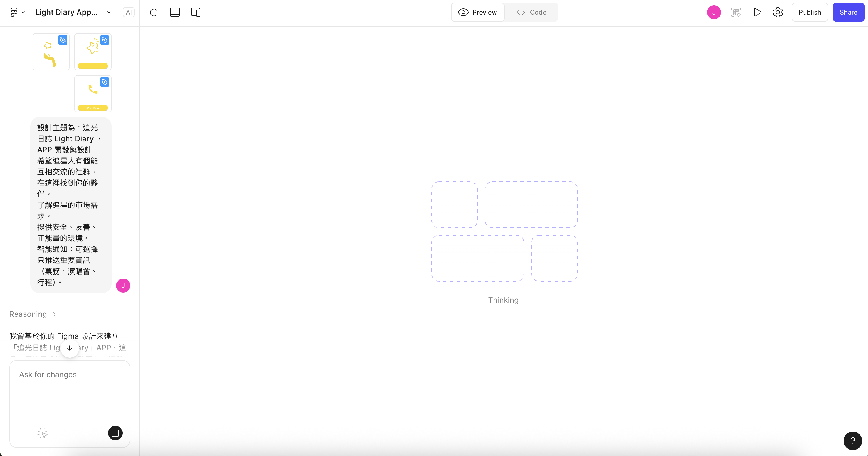Click the blue Share button
Screen dimensions: 868x456
click(x=848, y=13)
